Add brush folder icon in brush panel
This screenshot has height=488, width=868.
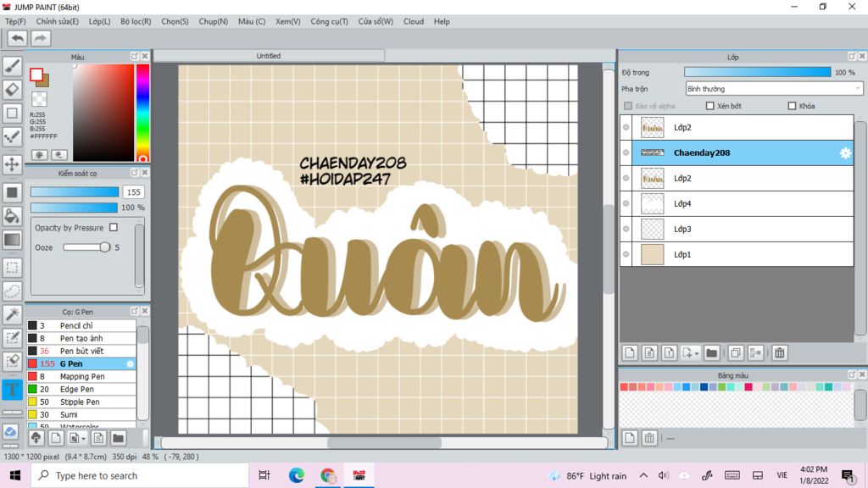pos(118,438)
